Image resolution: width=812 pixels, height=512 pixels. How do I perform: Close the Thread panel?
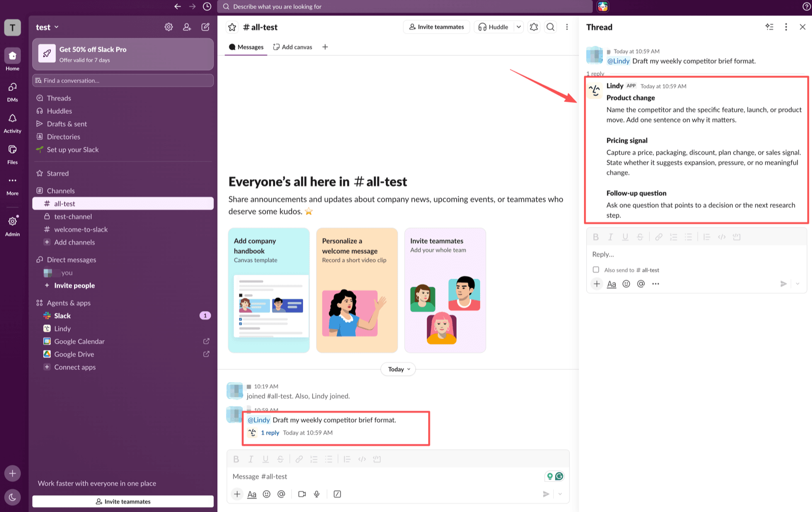click(802, 27)
